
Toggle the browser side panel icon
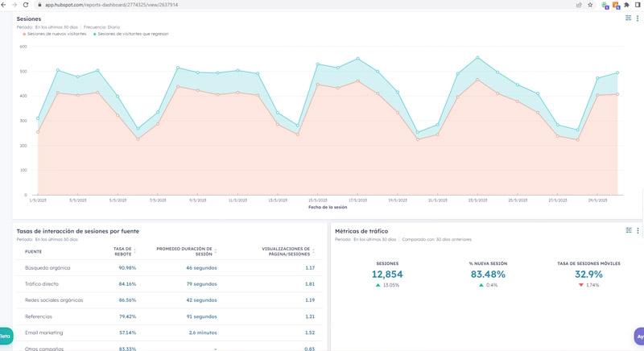tap(638, 5)
